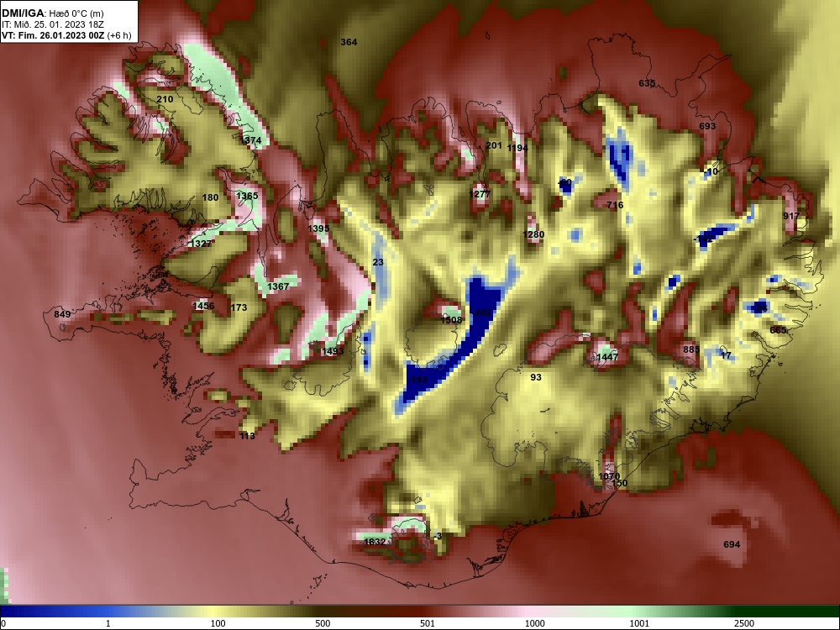This screenshot has height=630, width=840.
Task: Click the map value 849
Action: (x=63, y=314)
